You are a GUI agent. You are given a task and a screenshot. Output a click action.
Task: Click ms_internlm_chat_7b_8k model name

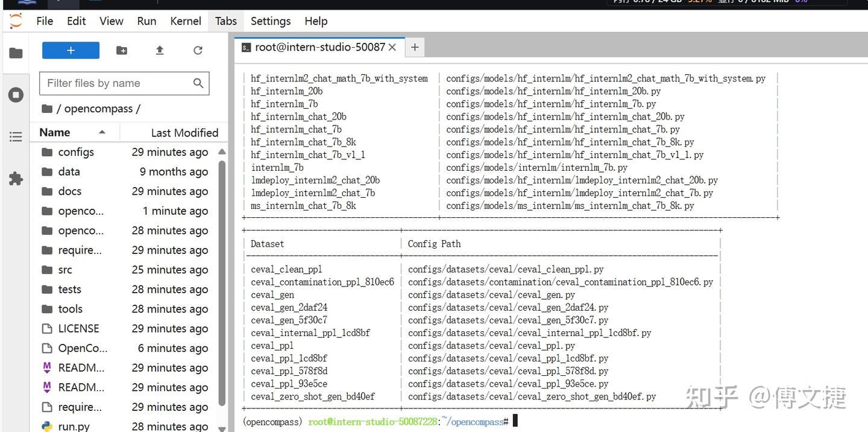(x=303, y=206)
